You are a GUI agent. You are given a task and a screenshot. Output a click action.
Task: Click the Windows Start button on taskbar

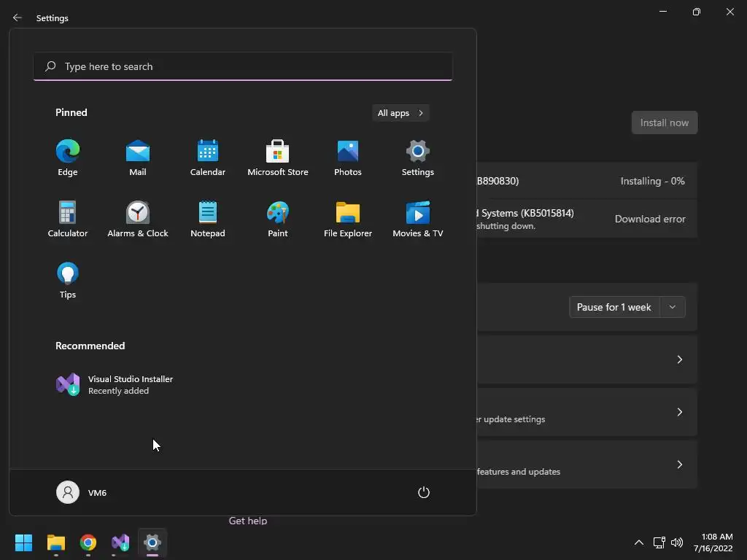(23, 542)
